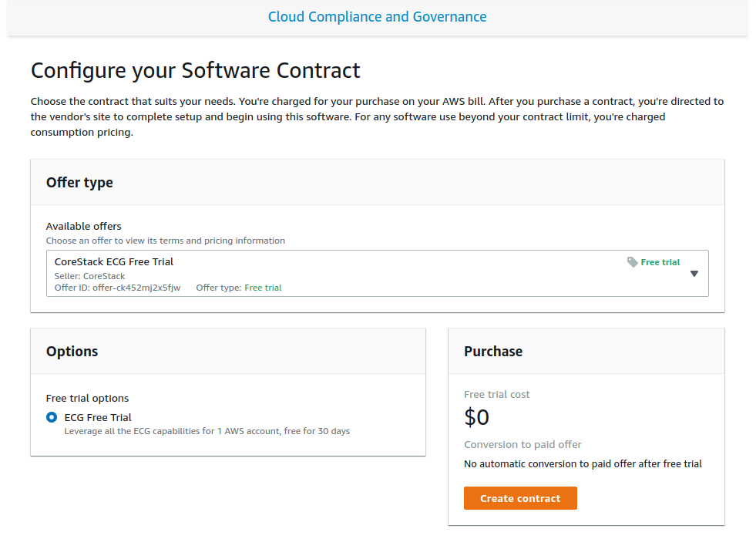Open the Cloud Compliance and Governance link

point(377,17)
